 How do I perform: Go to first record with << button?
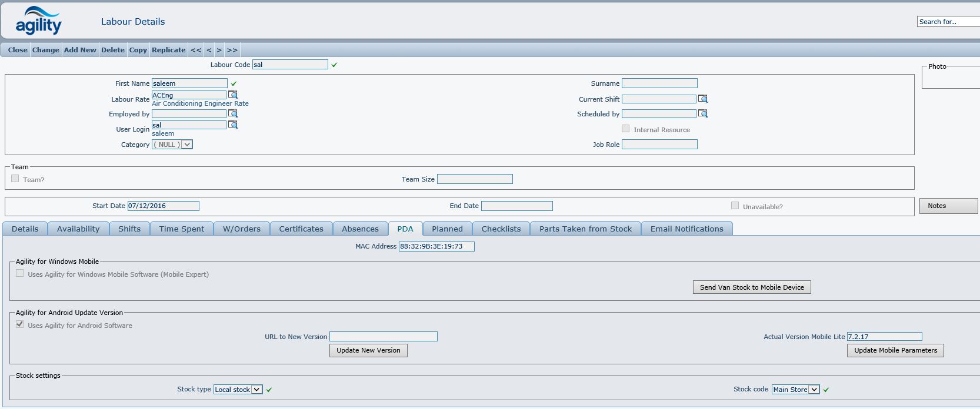point(196,50)
